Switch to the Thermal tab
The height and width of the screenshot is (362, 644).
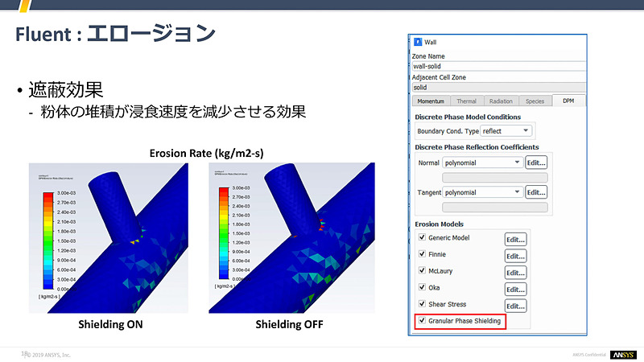(x=467, y=101)
